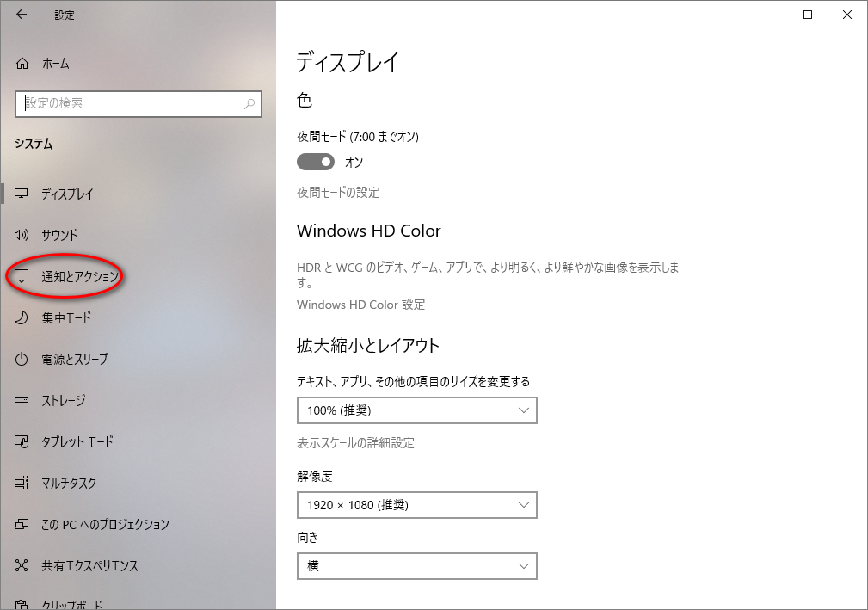
Task: Select ディスプレイ in the sidebar
Action: pyautogui.click(x=67, y=194)
